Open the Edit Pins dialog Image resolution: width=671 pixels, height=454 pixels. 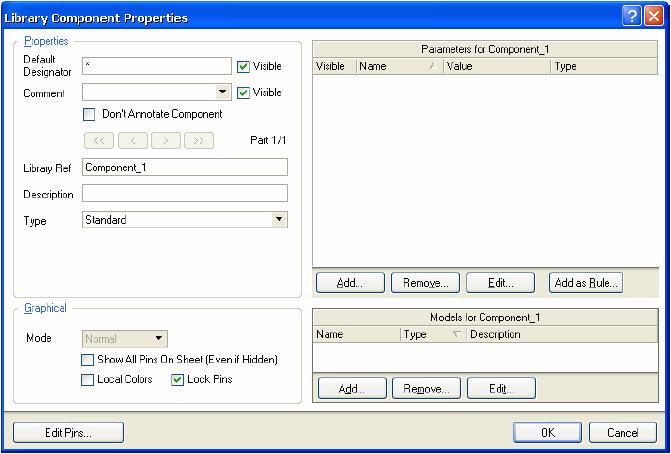pyautogui.click(x=68, y=432)
